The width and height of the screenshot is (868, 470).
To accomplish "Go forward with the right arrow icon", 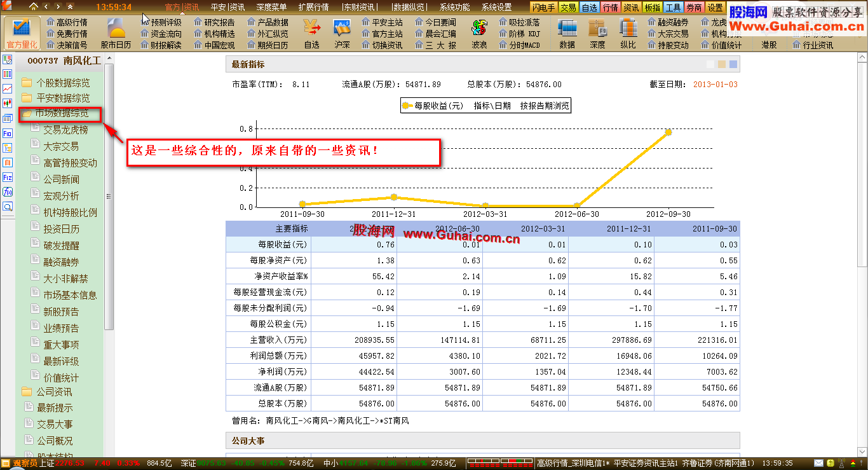I will point(58,7).
